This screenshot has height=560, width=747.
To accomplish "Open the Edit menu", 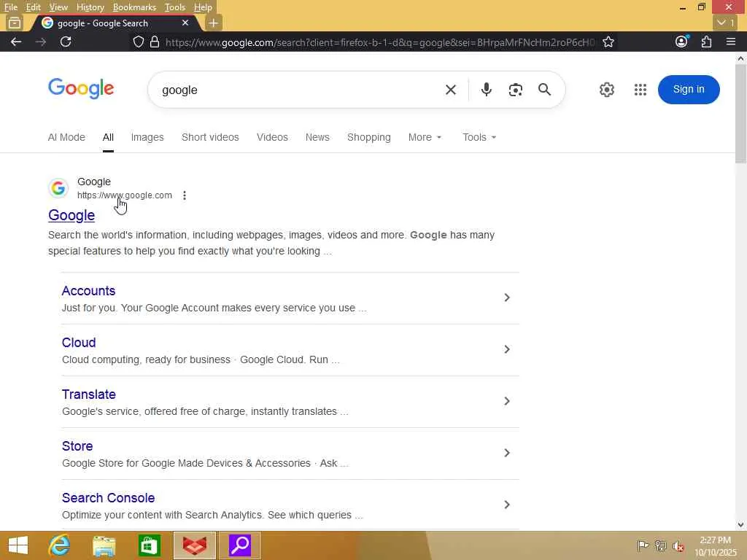I will (x=33, y=7).
